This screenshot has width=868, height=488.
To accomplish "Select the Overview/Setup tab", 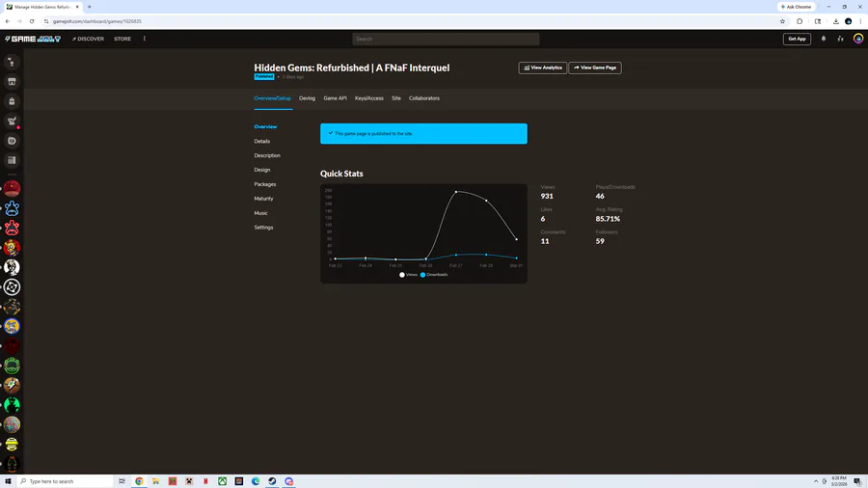I will (x=272, y=98).
